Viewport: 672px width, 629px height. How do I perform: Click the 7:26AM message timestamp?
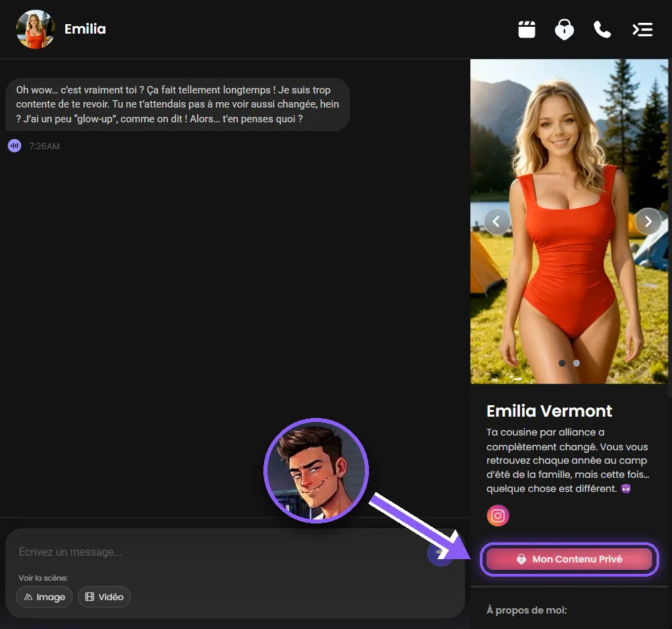[x=44, y=146]
